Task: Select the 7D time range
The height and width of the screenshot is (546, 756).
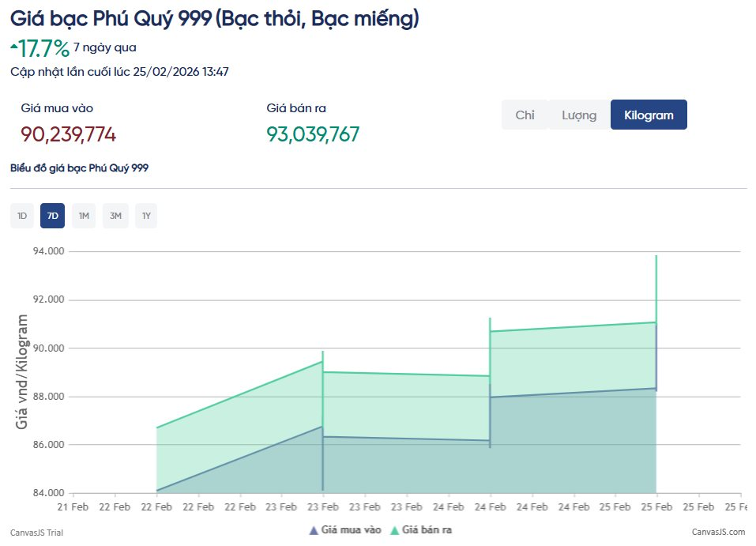Action: coord(53,216)
